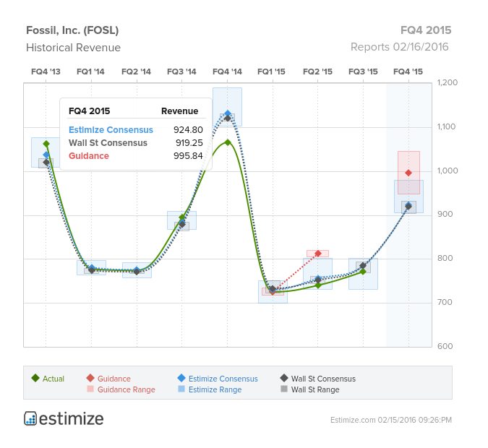Click the Estimize.com timestamp footer text
488x448 pixels.
pyautogui.click(x=391, y=420)
